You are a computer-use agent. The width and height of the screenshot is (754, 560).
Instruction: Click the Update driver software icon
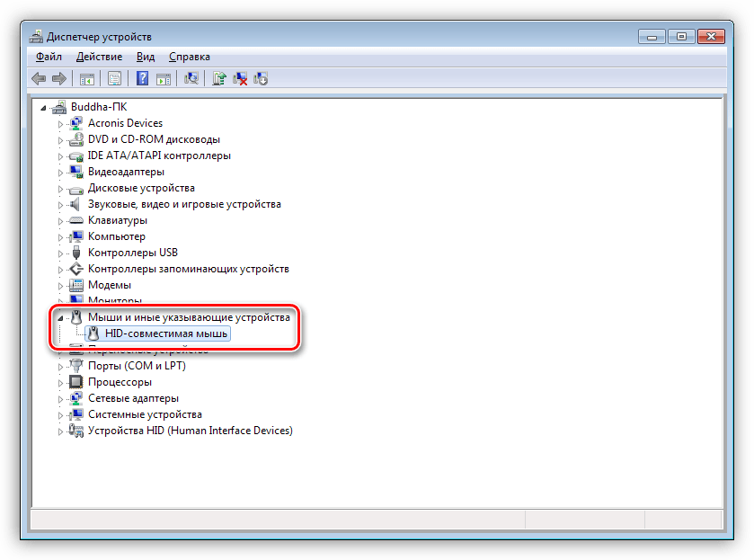pyautogui.click(x=218, y=79)
